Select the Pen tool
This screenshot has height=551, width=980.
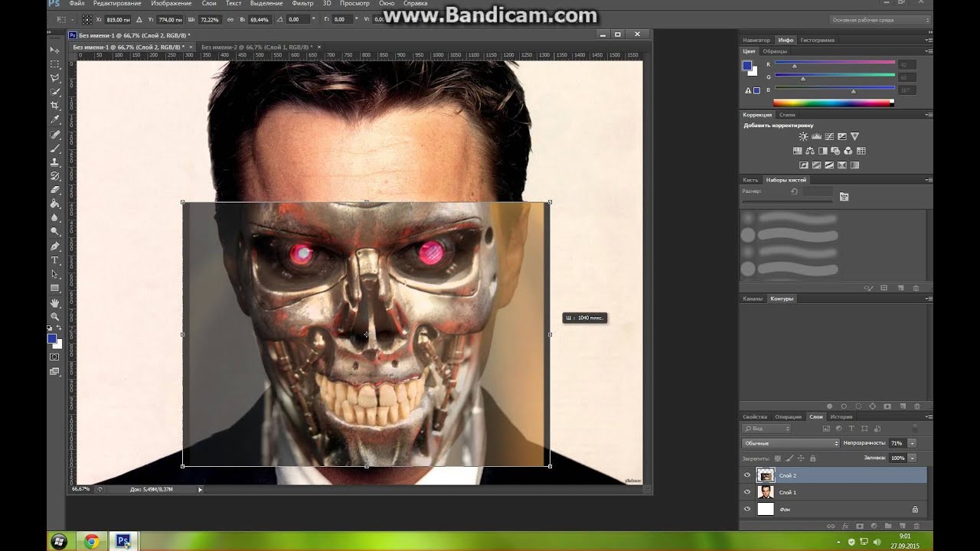click(x=55, y=246)
